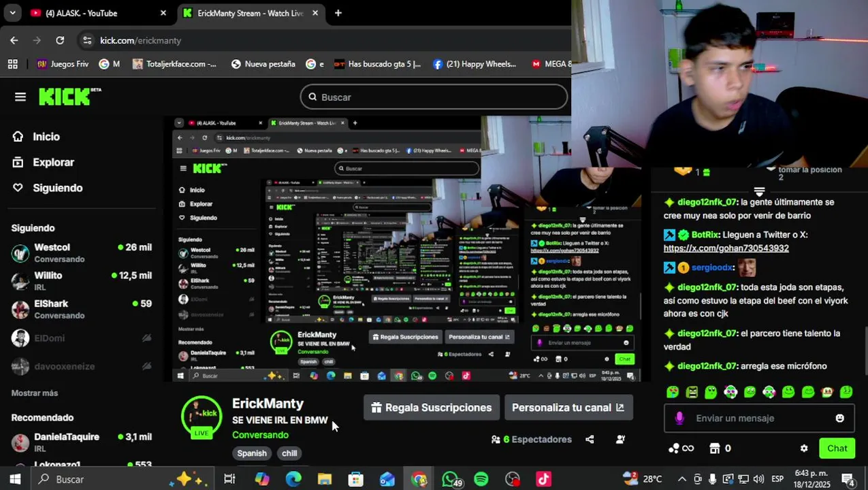The image size is (868, 490).
Task: Open Microsoft Store from the taskbar
Action: coord(355,479)
